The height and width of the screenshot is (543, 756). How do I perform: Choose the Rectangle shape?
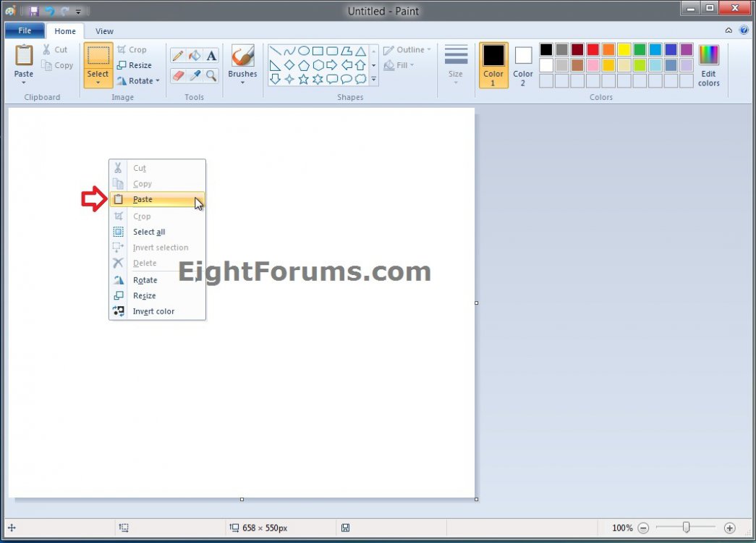318,51
